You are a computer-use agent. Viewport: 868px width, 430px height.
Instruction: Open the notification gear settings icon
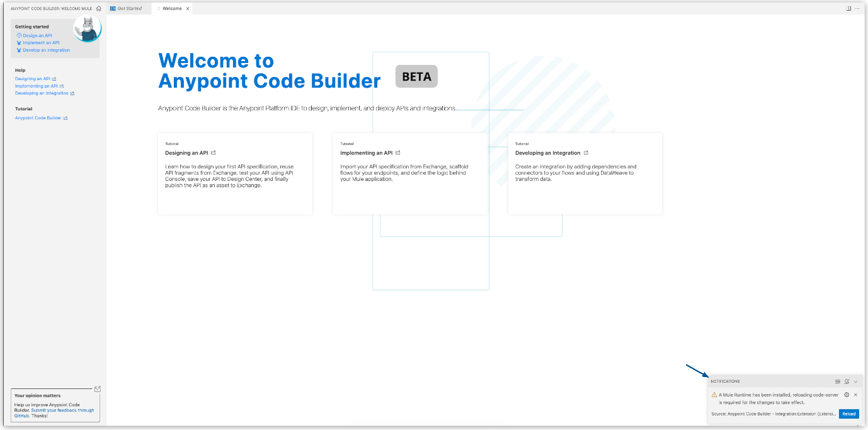tap(847, 395)
